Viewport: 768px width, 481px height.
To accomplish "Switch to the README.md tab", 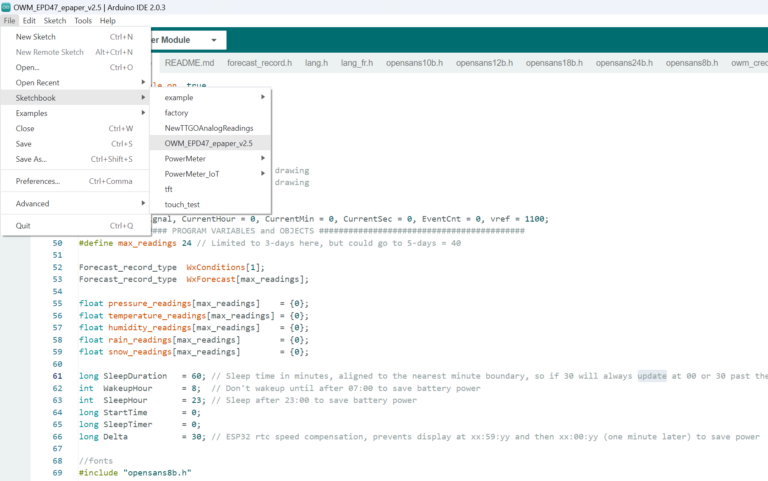I will tap(188, 62).
